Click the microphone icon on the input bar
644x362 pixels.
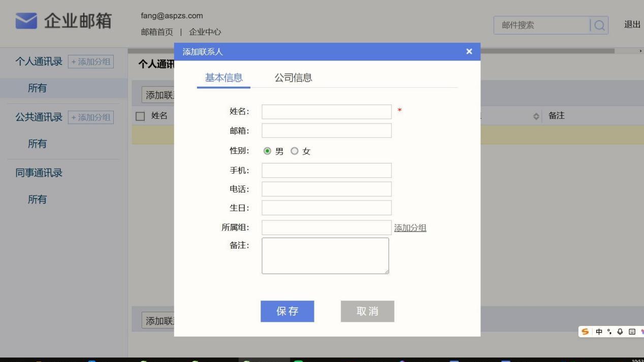coord(620,332)
